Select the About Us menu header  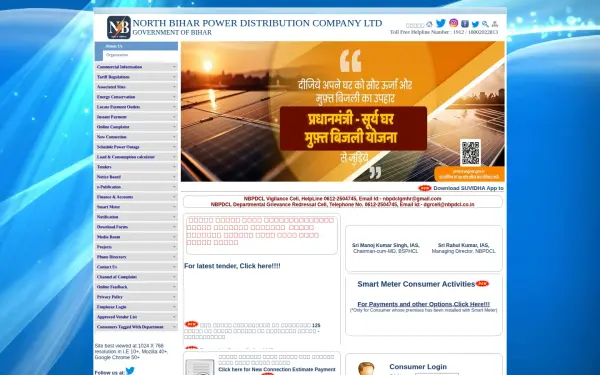point(136,46)
